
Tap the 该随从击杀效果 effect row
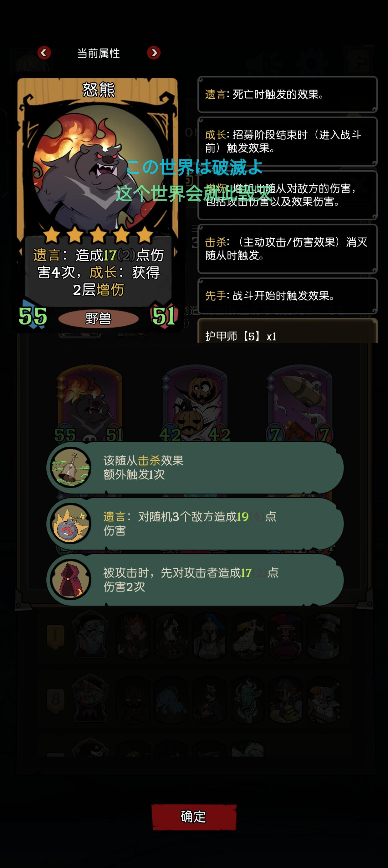pos(195,468)
